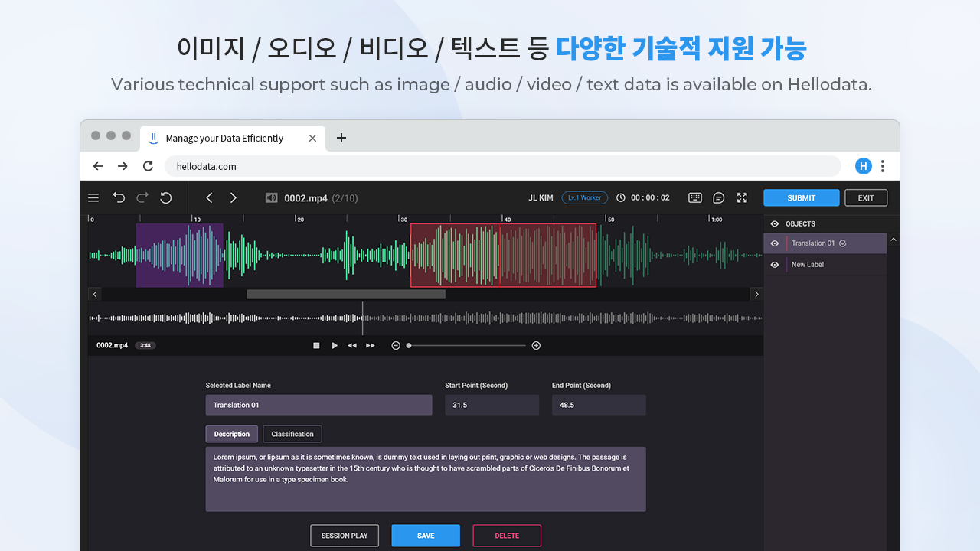Hide the Translation 01 label
980x551 pixels.
click(x=774, y=243)
